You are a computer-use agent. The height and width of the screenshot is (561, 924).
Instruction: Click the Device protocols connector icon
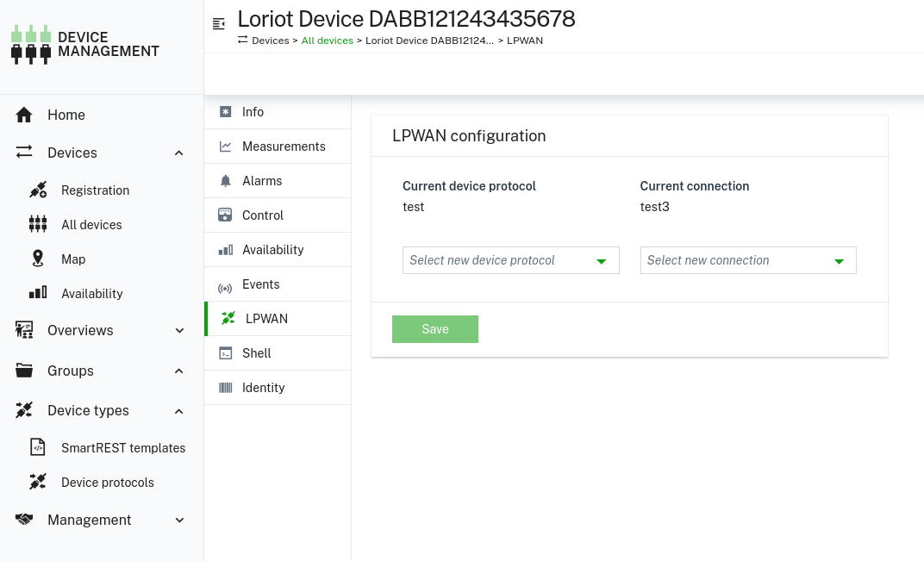click(x=38, y=482)
